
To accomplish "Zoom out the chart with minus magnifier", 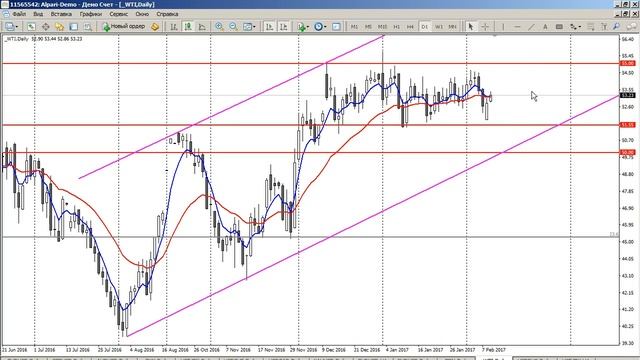I will coord(233,27).
